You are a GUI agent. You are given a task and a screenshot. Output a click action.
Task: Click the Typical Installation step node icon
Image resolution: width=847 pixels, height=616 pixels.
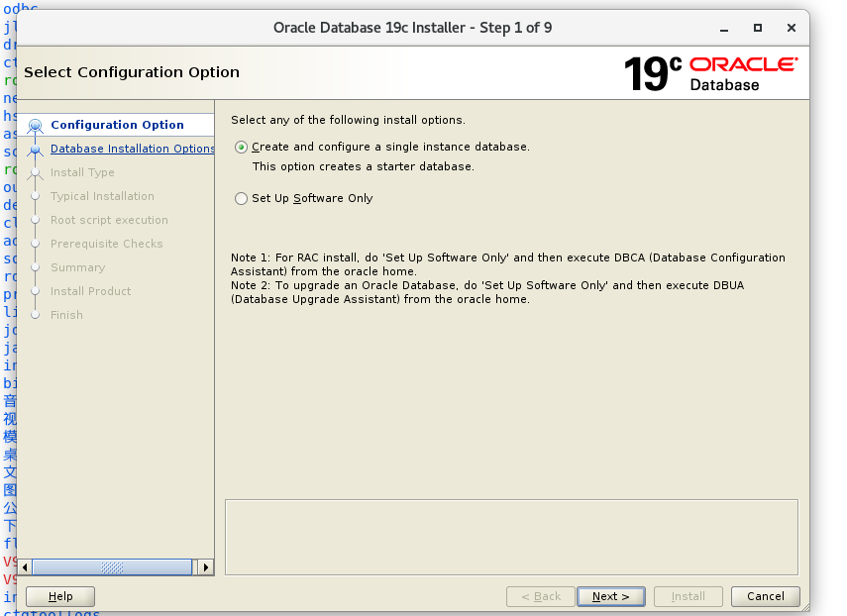[35, 196]
